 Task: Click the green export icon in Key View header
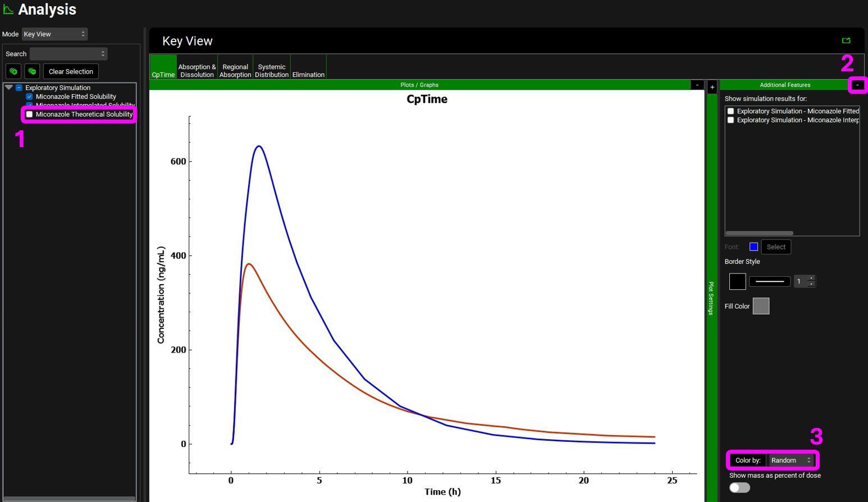click(846, 40)
